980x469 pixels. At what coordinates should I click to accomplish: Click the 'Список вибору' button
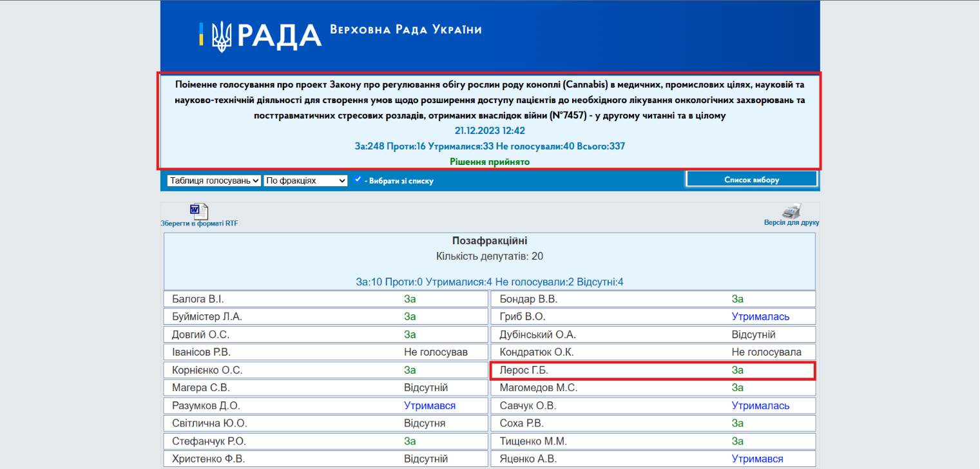(752, 180)
